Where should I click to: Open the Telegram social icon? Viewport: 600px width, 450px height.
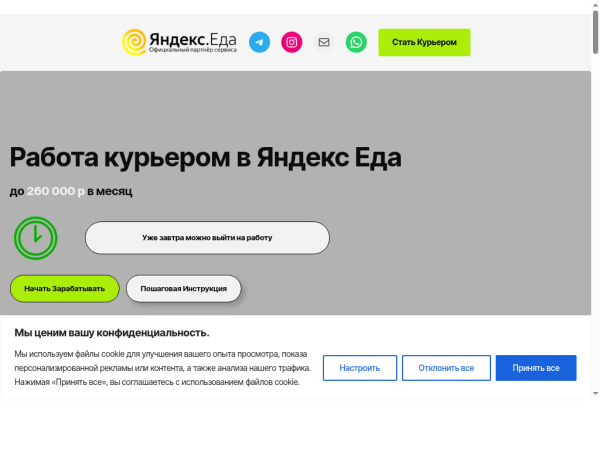pos(259,42)
